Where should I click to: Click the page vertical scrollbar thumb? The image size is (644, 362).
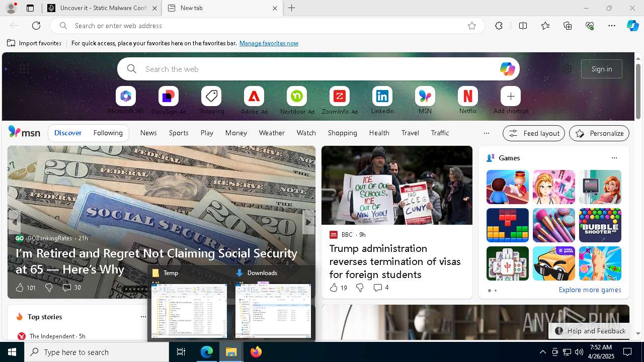pyautogui.click(x=638, y=92)
